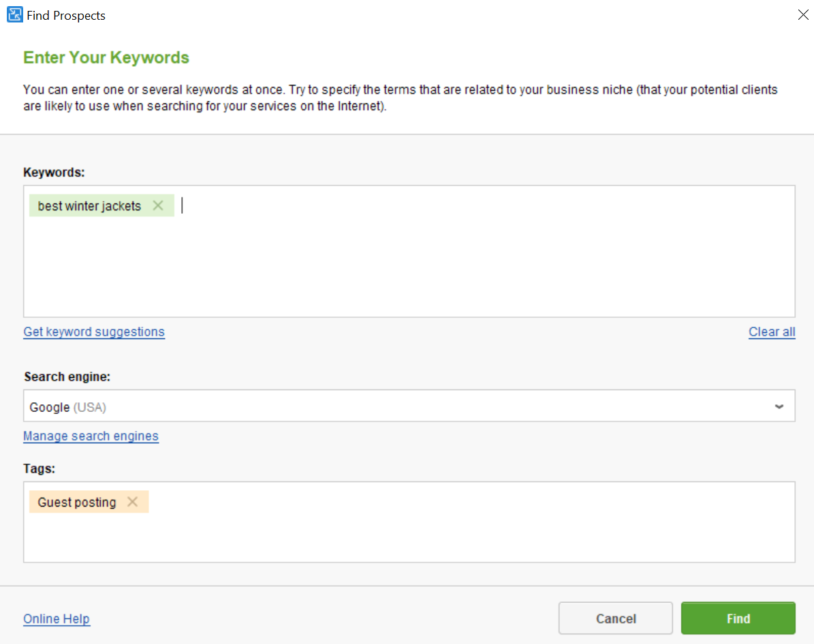Start the search with the Find button

coord(738,618)
